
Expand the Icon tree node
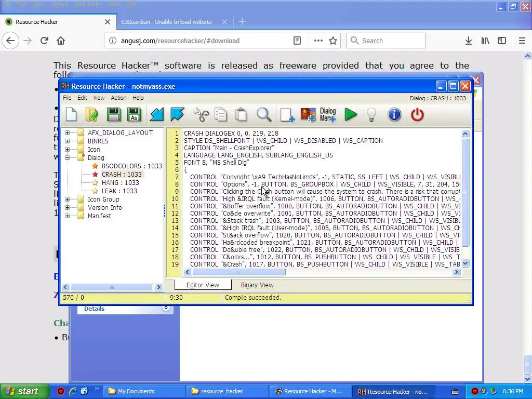[67, 149]
